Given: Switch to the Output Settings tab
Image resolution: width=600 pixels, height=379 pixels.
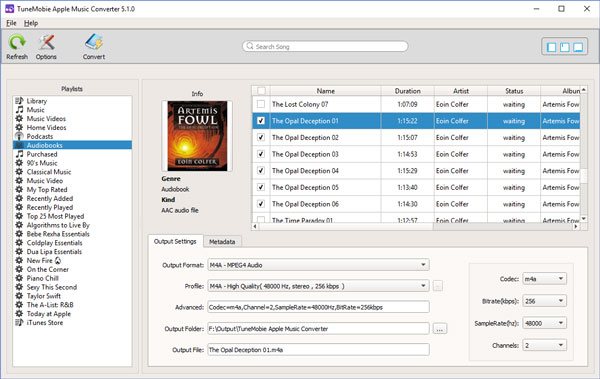Looking at the screenshot, I should [175, 242].
